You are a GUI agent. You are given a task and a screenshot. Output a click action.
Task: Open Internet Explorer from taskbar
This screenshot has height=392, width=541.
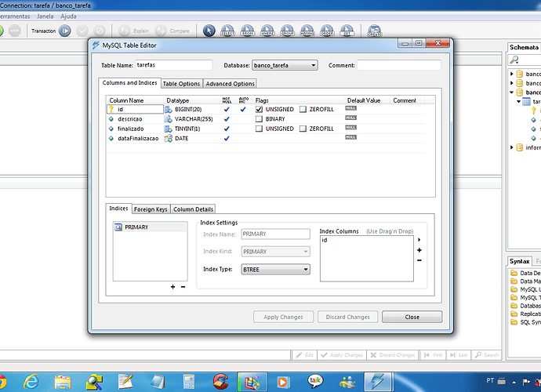(x=31, y=382)
